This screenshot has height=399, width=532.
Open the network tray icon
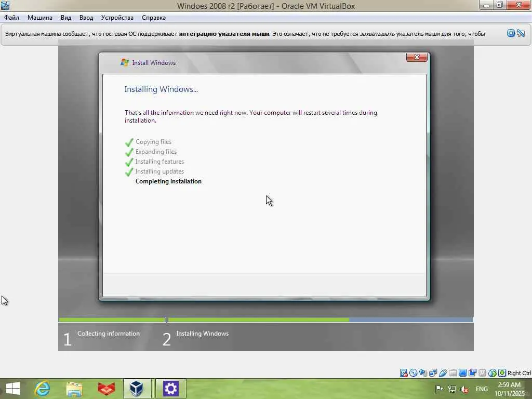coord(451,389)
